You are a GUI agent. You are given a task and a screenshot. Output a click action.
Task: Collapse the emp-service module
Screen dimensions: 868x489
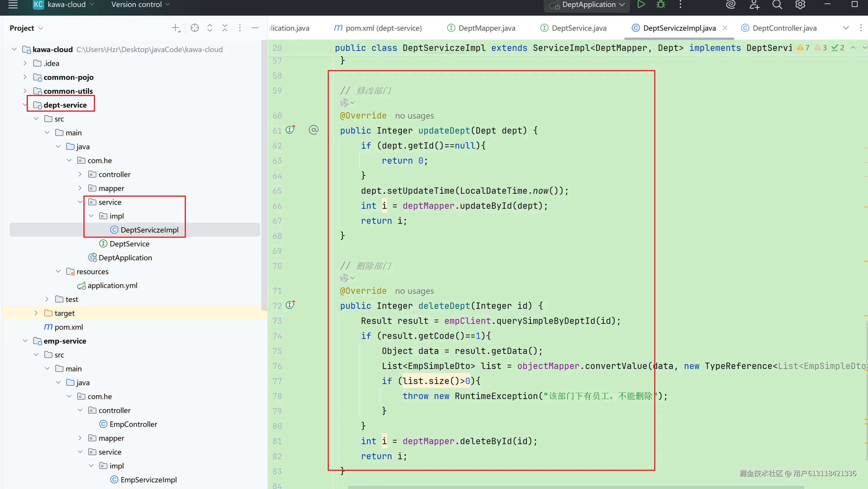(25, 341)
